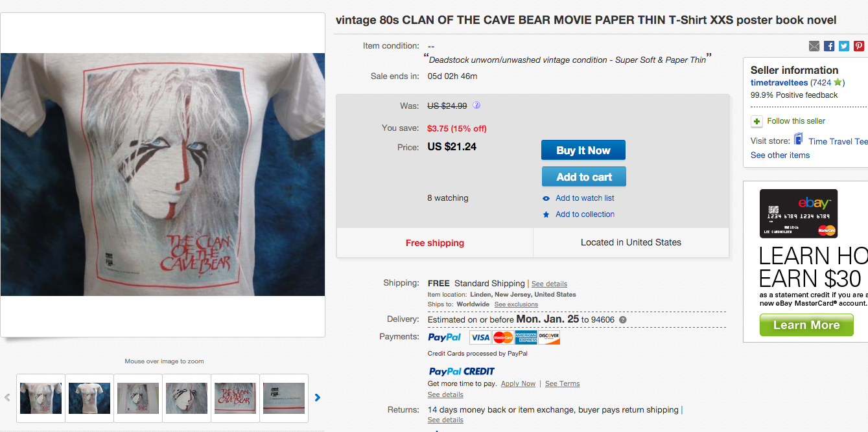Click the help icon beside the Was price

click(476, 106)
